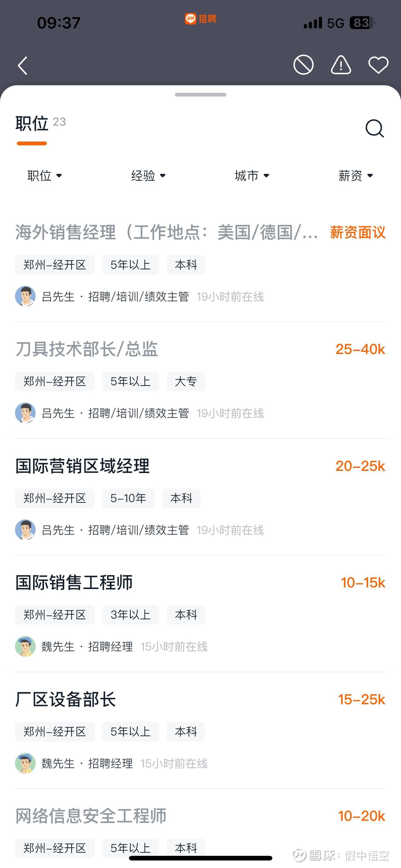Expand the 经验 filter dropdown

[x=148, y=176]
